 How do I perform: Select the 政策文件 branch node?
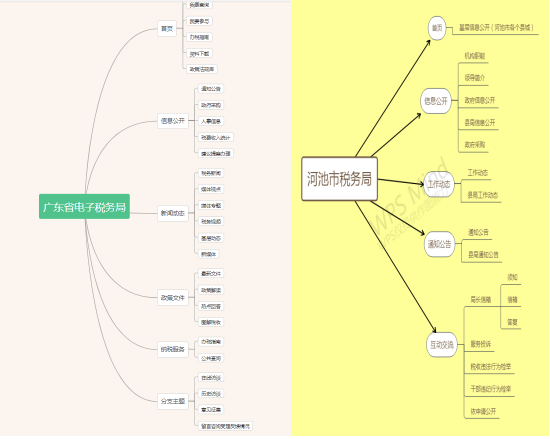click(x=173, y=298)
